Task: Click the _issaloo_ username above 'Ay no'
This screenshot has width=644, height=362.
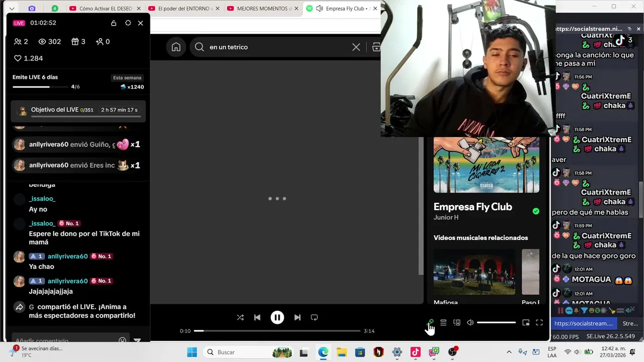Action: coord(42,199)
